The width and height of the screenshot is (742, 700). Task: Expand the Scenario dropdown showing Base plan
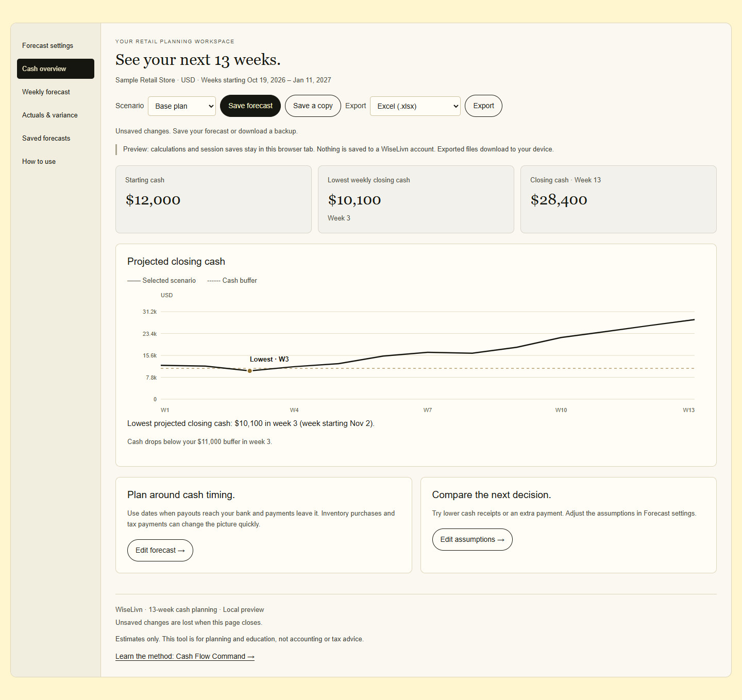182,106
